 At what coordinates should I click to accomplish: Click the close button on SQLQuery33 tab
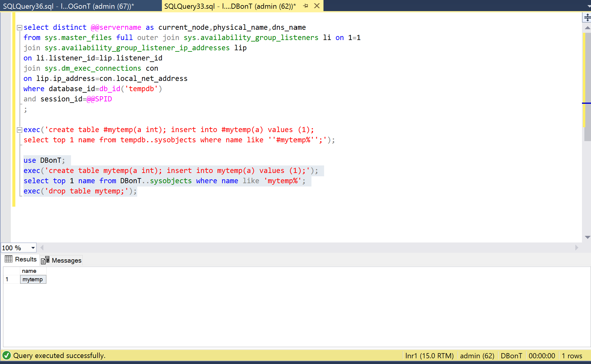coord(317,6)
